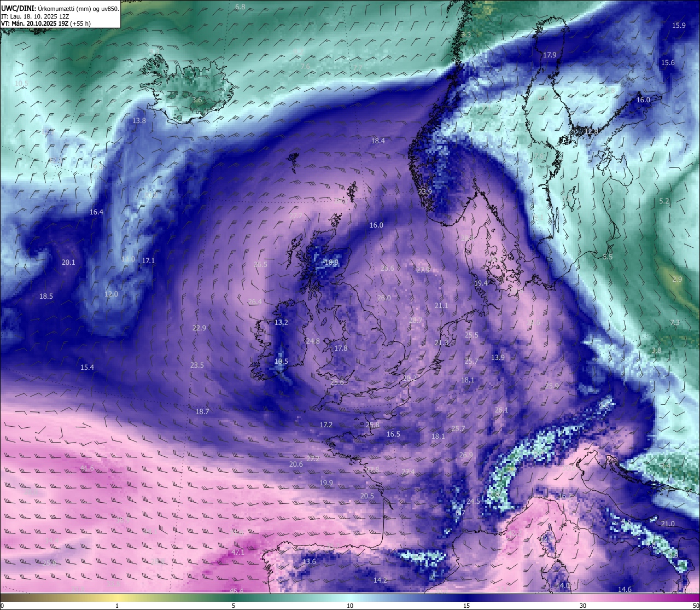Image resolution: width=700 pixels, height=610 pixels.
Task: Click the map value '5.2'
Action: tap(664, 201)
